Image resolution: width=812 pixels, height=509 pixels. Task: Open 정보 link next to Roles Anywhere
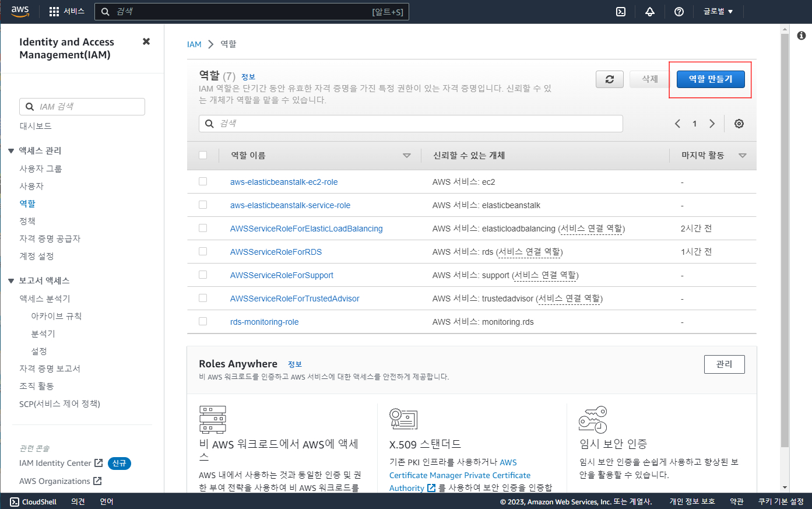(x=295, y=364)
